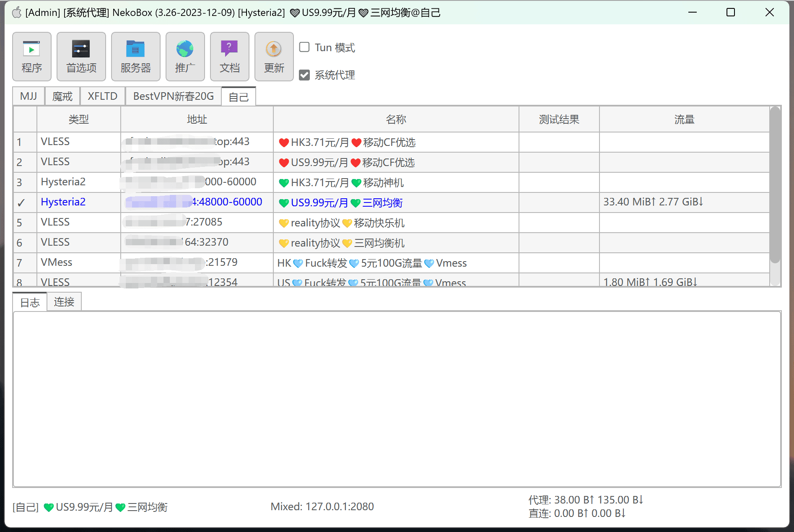Open the 服务器 server menu

[x=136, y=57]
